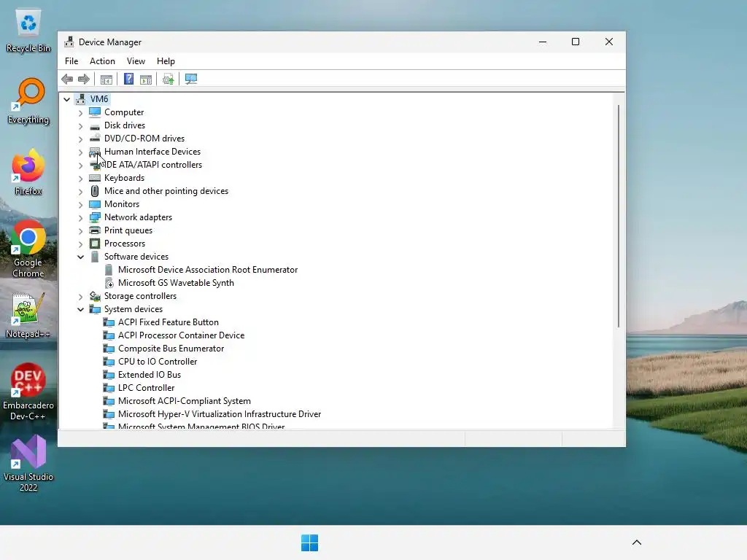The height and width of the screenshot is (560, 747).
Task: Expand the Storage controllers category
Action: click(80, 296)
